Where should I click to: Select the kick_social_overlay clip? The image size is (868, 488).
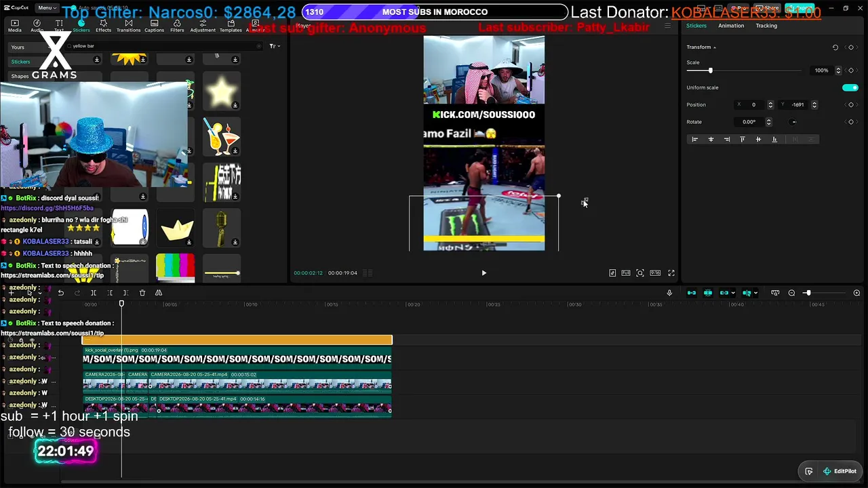click(x=237, y=356)
